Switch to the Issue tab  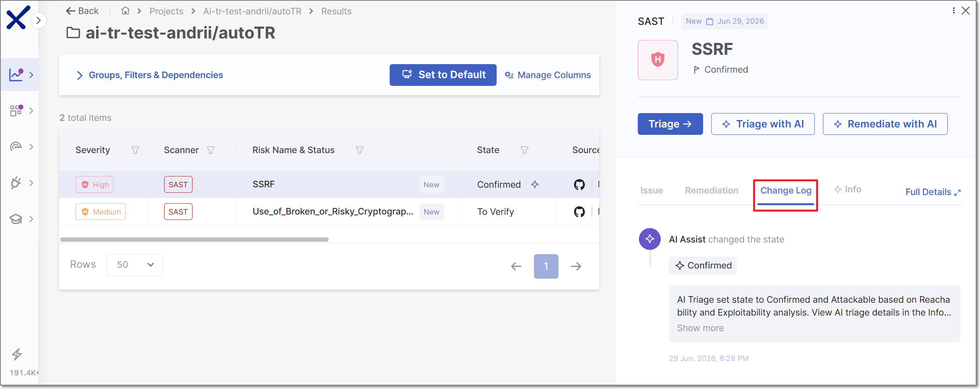click(x=652, y=190)
